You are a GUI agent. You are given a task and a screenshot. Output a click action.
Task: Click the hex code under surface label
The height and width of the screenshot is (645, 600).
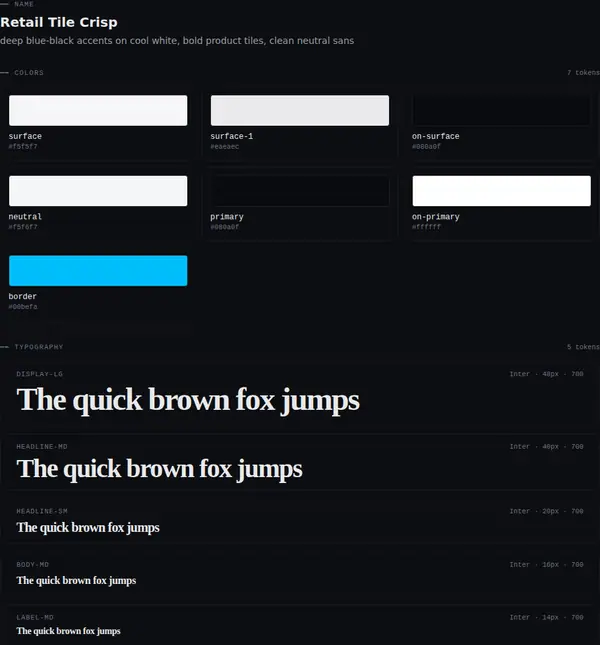coord(23,146)
